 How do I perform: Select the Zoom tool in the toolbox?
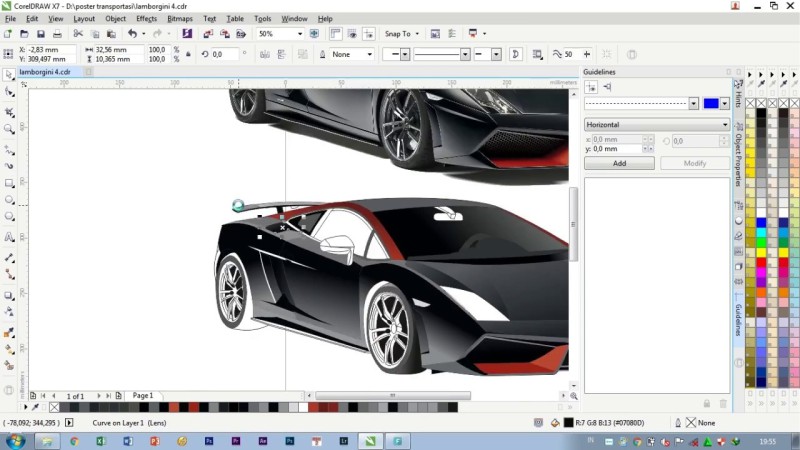[x=9, y=129]
